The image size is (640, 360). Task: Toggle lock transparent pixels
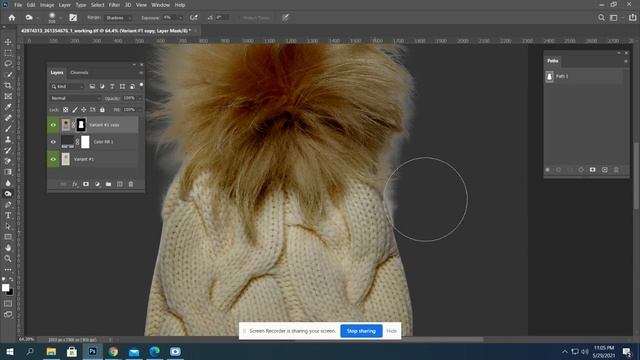(x=65, y=110)
